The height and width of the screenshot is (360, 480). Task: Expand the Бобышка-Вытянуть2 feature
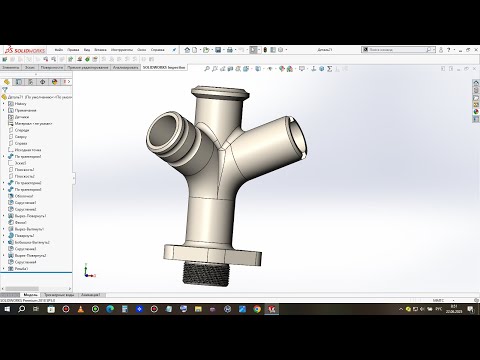click(4, 242)
